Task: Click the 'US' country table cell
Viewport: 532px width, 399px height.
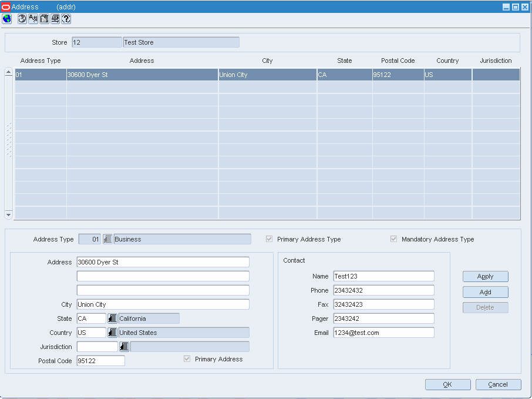Action: click(x=448, y=75)
